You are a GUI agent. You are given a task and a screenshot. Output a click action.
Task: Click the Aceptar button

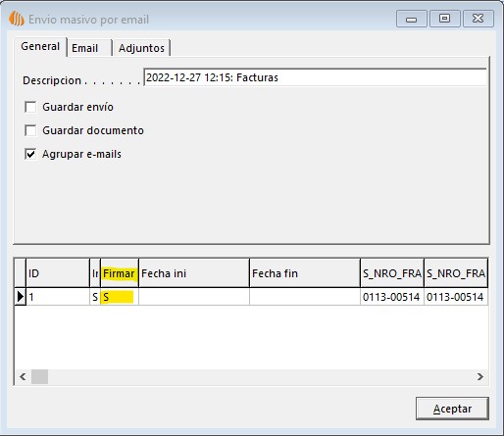[452, 409]
